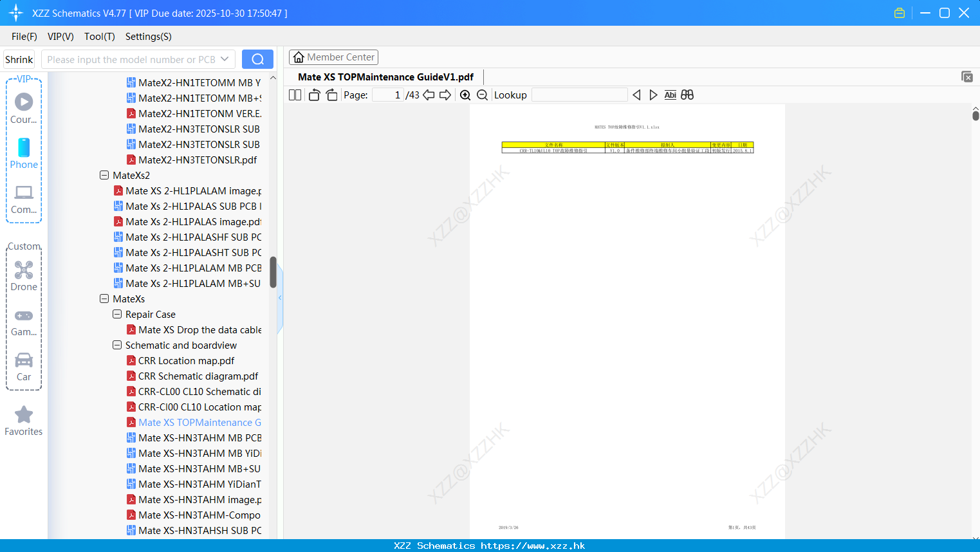Open the File(F) menu
Screen dimensions: 980x552
tap(24, 37)
